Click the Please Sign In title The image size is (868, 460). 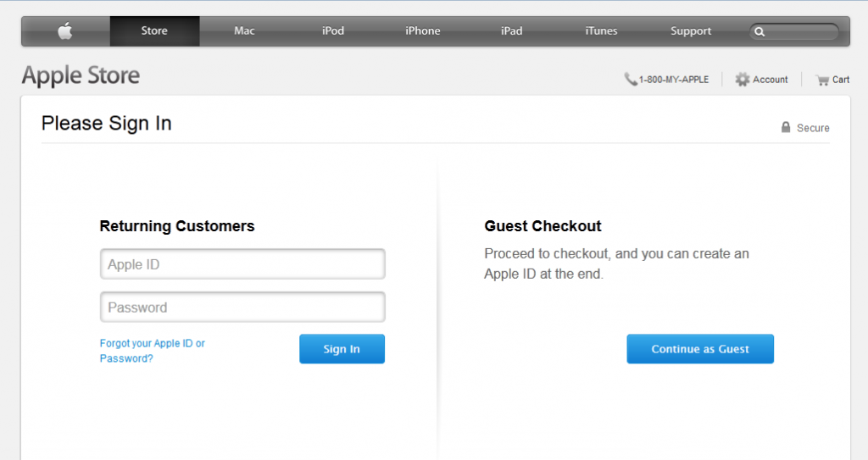coord(106,124)
